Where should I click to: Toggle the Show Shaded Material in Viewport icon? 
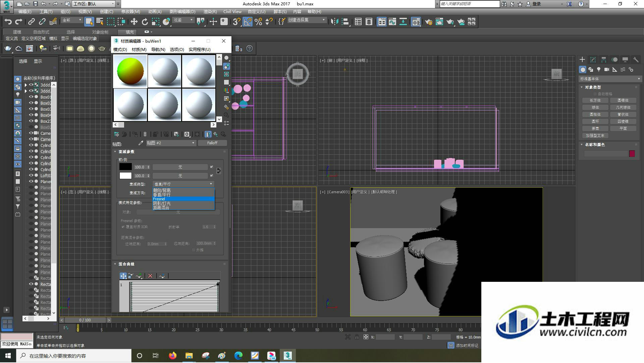tap(197, 134)
